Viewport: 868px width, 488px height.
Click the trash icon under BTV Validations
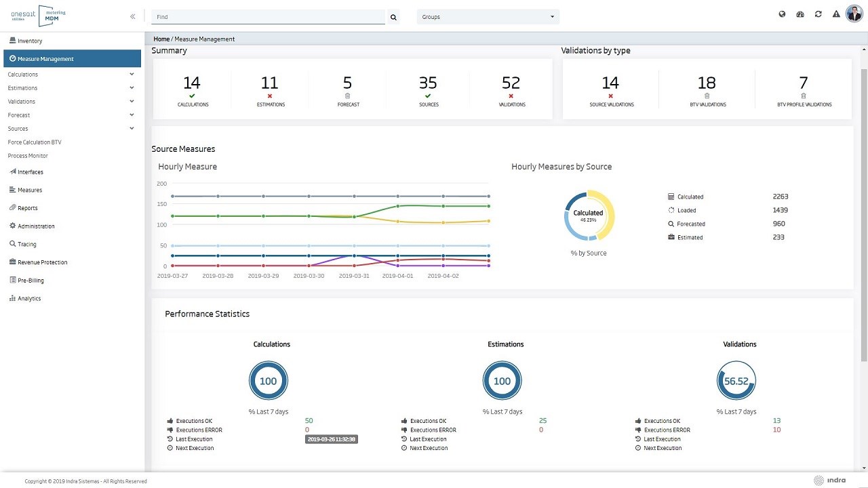pyautogui.click(x=707, y=96)
